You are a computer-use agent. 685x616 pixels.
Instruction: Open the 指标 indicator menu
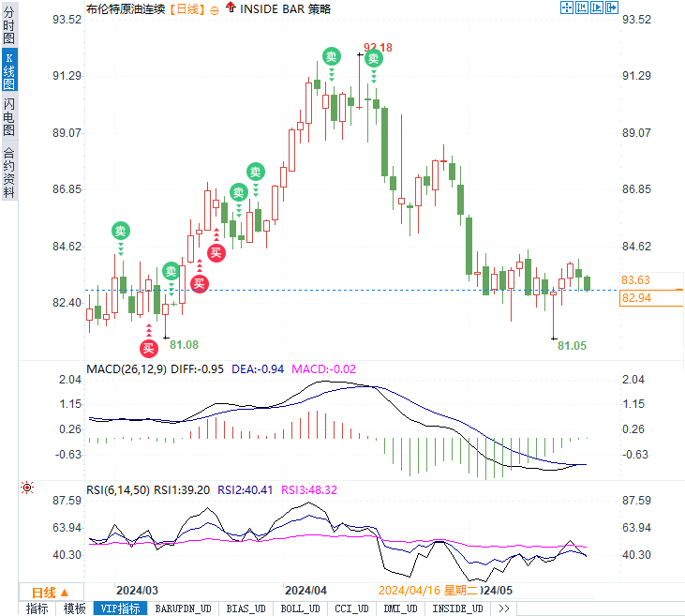tap(37, 608)
